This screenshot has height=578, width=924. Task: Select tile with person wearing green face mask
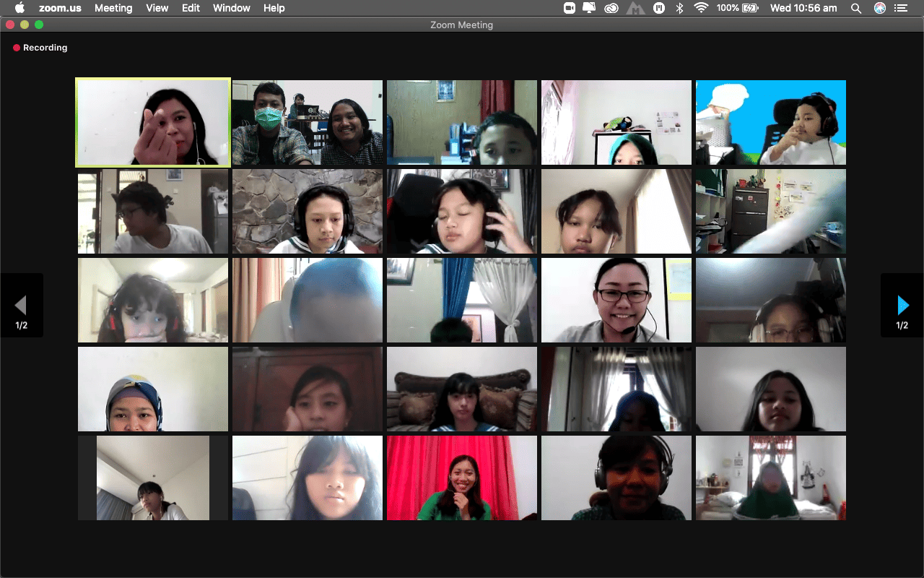point(308,123)
